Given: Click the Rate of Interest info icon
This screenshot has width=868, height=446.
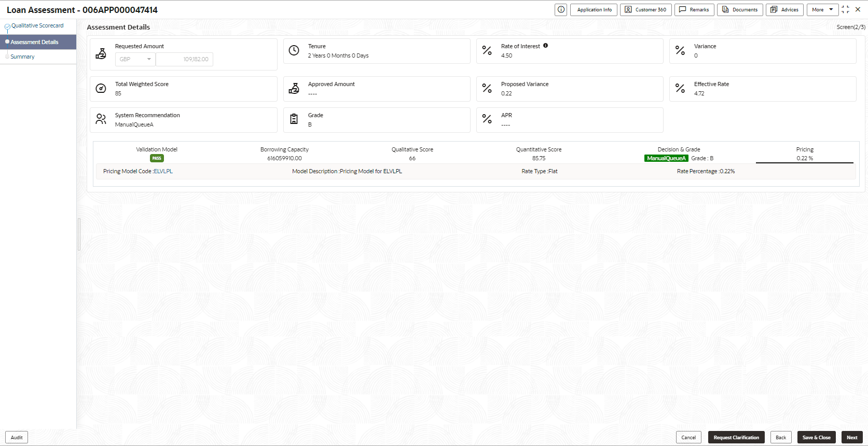Looking at the screenshot, I should pos(545,46).
